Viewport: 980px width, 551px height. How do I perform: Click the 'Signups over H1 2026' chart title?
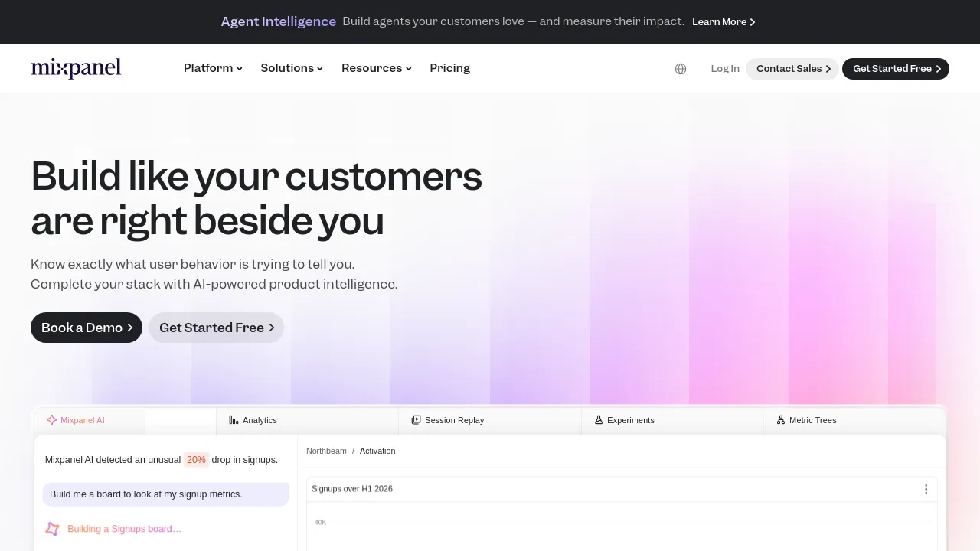[352, 489]
